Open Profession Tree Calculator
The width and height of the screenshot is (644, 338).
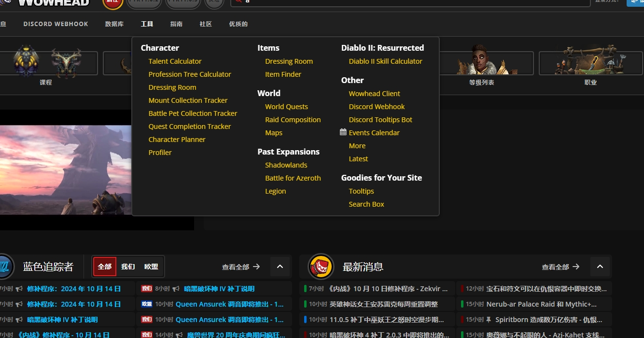point(190,74)
